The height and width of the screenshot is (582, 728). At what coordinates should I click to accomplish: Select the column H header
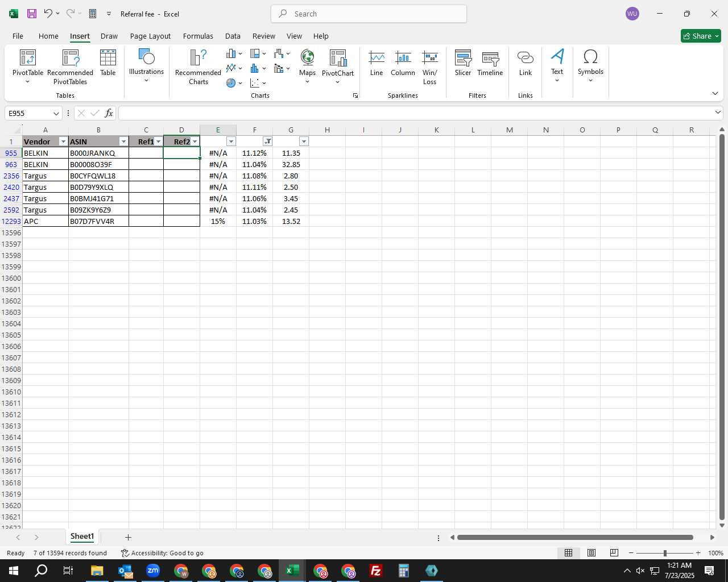[x=327, y=130]
